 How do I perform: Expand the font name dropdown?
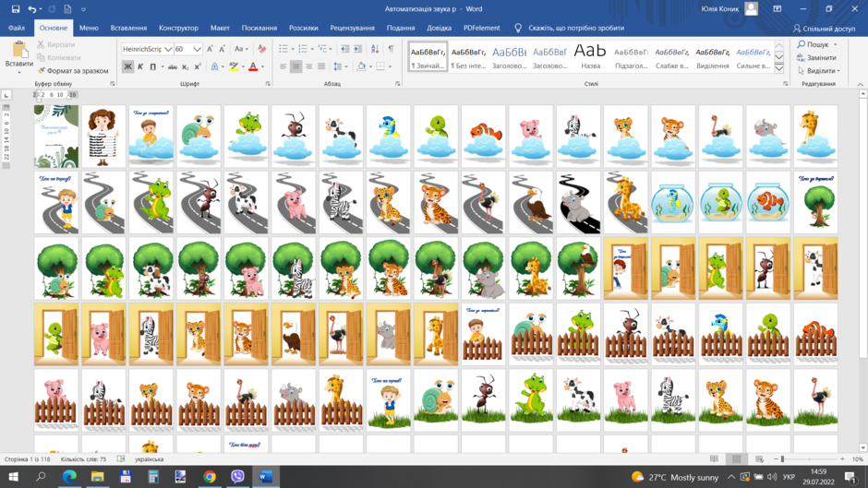[168, 49]
